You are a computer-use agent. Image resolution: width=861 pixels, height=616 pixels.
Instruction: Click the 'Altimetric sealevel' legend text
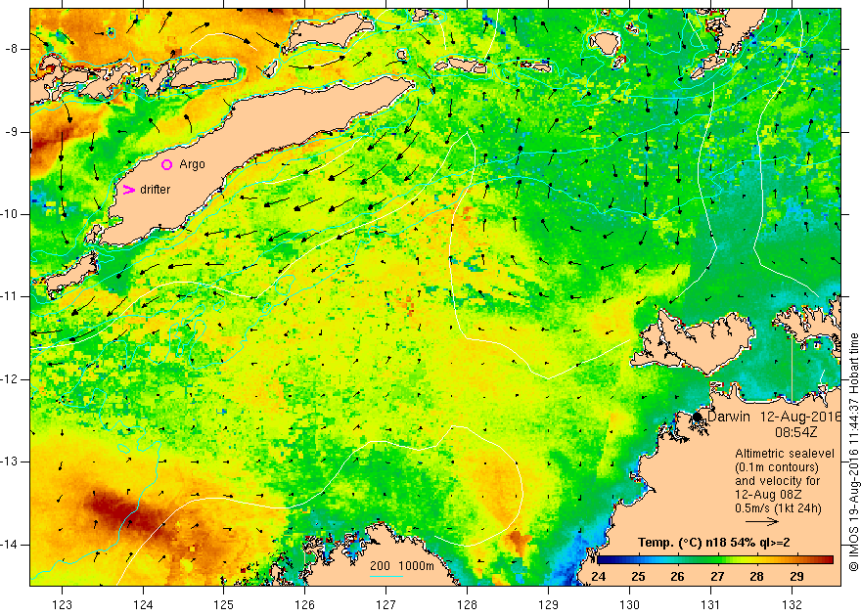tap(785, 454)
